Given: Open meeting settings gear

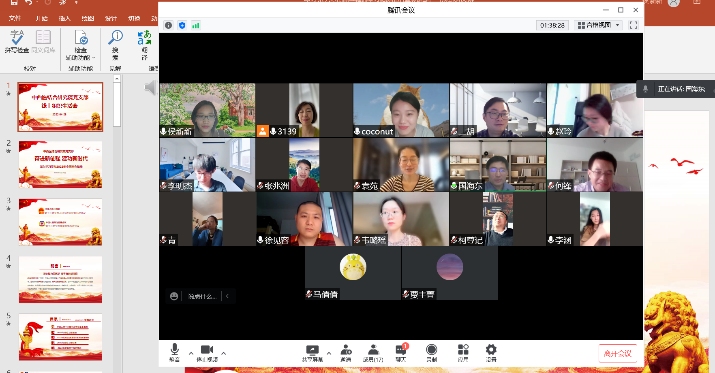Looking at the screenshot, I should coord(491,353).
